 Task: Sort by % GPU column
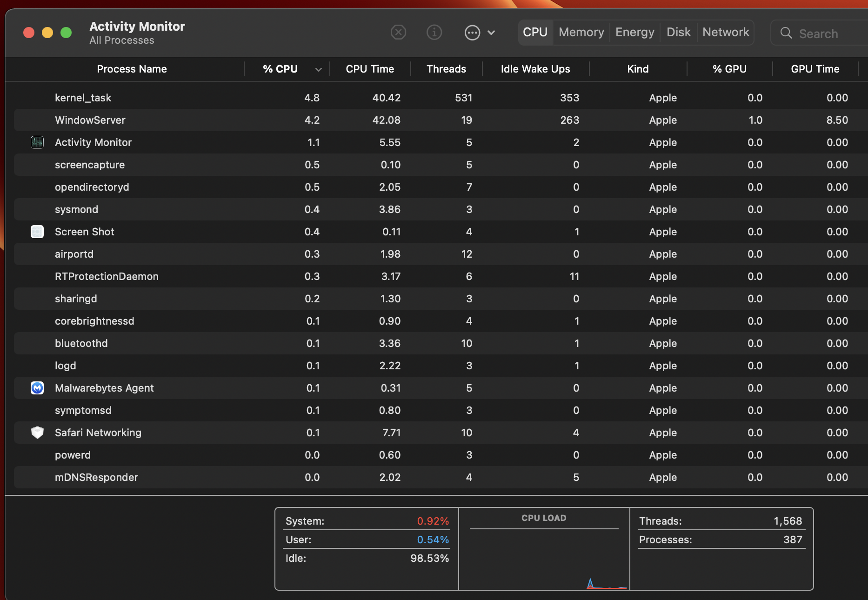tap(729, 69)
